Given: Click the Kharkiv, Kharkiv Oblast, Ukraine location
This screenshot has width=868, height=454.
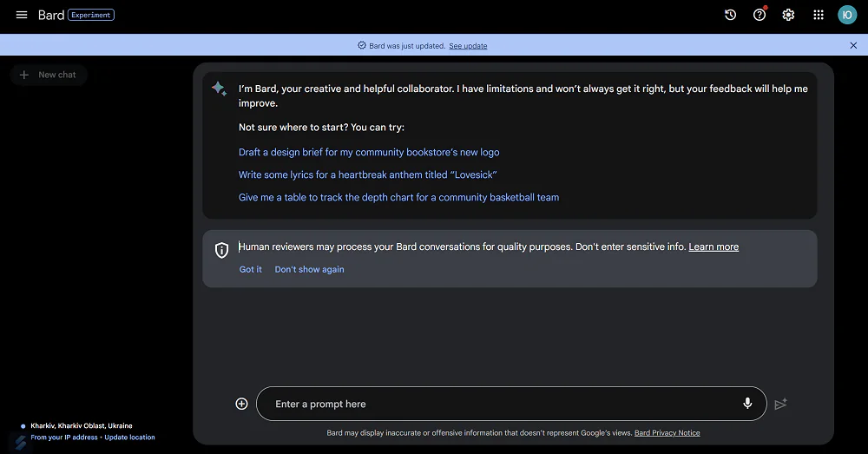Looking at the screenshot, I should pos(82,425).
